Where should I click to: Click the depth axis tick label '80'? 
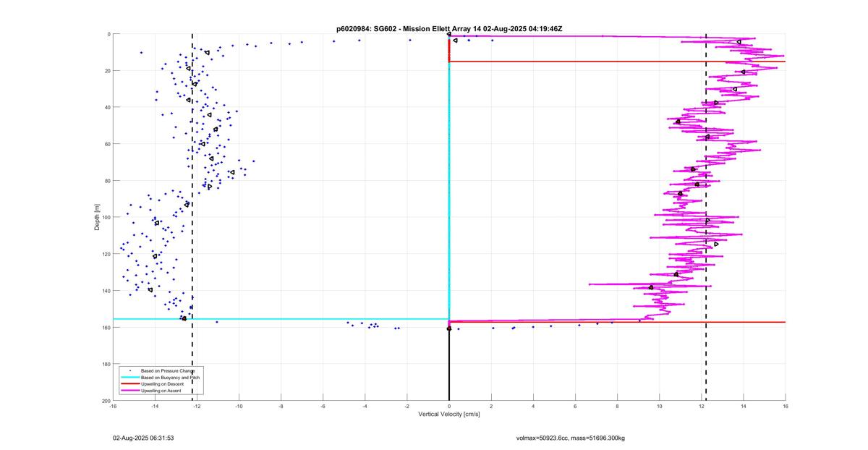click(108, 181)
